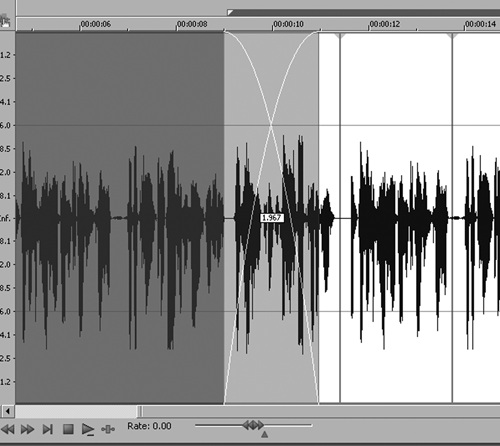Click the 00:00:14 time ruler mark
Screen dimensions: 500x446
click(x=480, y=24)
